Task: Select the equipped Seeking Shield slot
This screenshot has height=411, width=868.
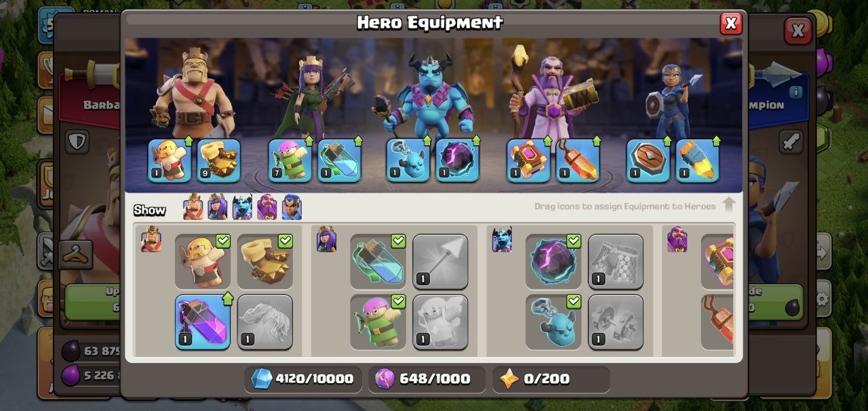Action: [x=648, y=161]
